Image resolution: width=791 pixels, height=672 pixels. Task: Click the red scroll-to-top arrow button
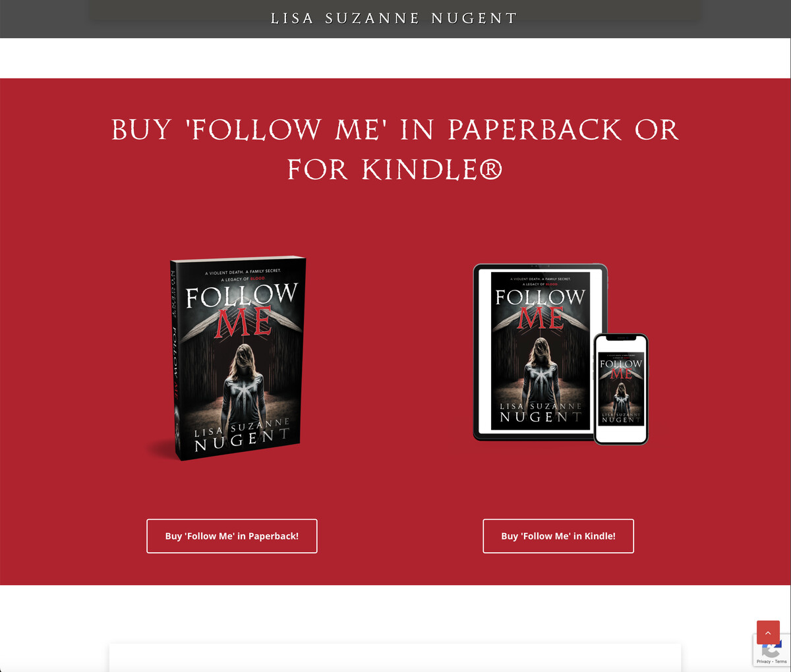pyautogui.click(x=768, y=632)
